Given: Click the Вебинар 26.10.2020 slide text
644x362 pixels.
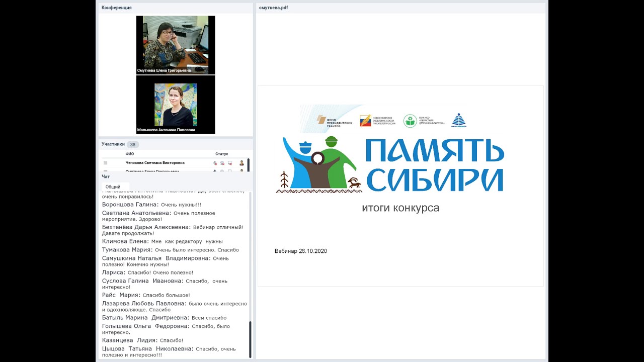Looking at the screenshot, I should point(301,251).
